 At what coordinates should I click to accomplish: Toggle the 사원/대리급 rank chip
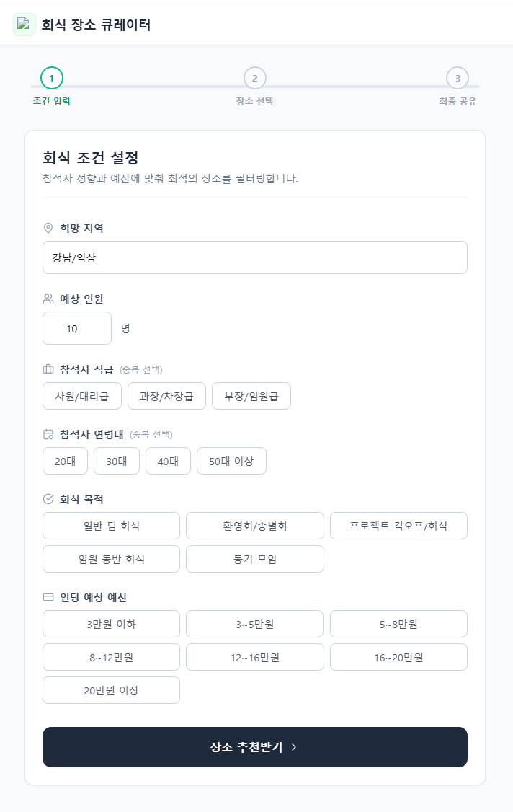82,396
